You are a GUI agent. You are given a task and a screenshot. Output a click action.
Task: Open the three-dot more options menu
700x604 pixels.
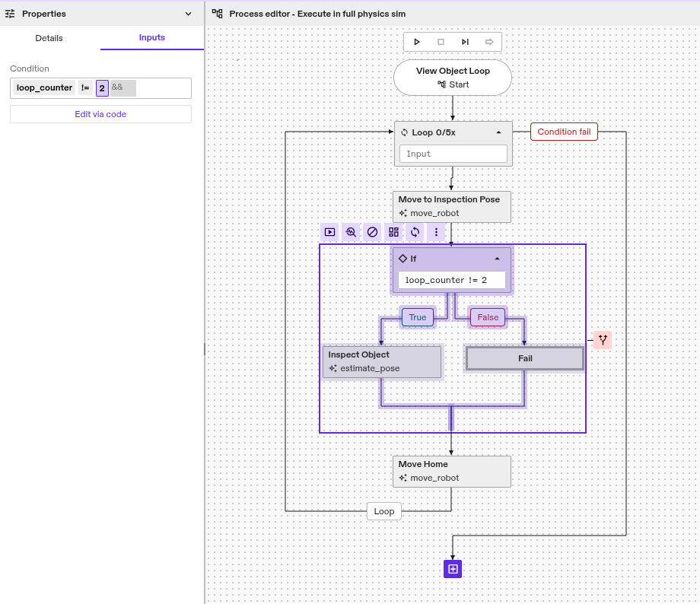point(436,232)
